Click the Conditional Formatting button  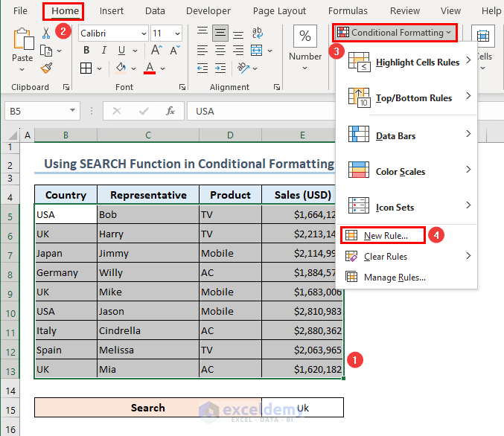click(x=395, y=33)
